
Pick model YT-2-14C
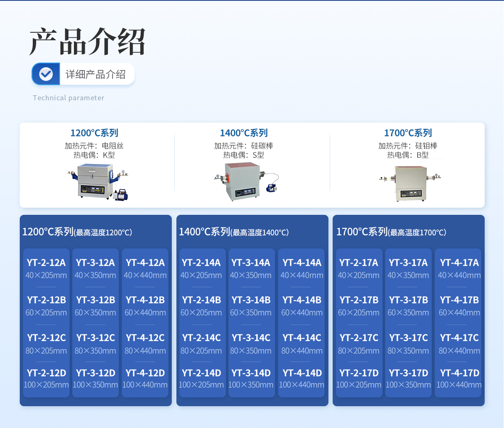[x=201, y=338]
